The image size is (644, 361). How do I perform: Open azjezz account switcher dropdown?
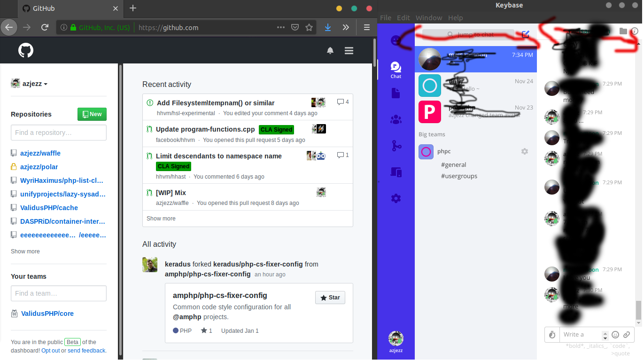tap(29, 84)
